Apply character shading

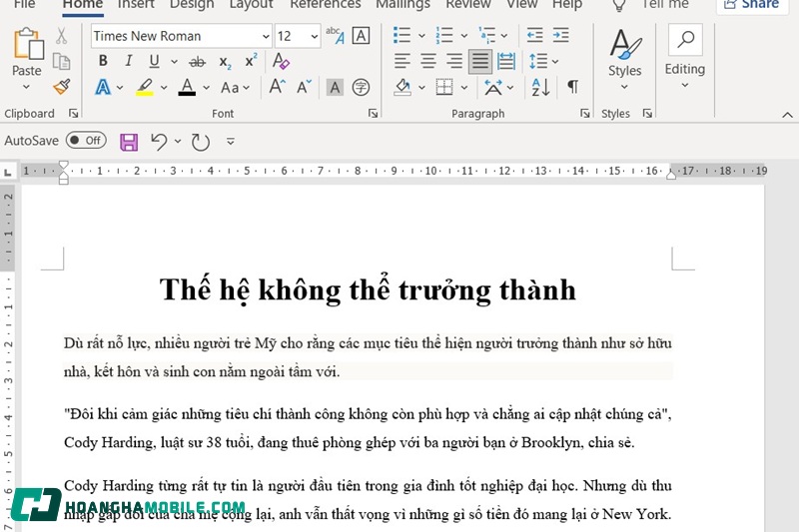pyautogui.click(x=335, y=88)
